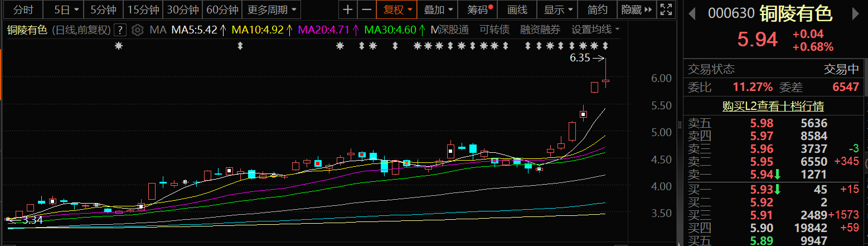Go to previous stock with left arrow
Image resolution: width=868 pixels, height=246 pixels.
coord(692,13)
